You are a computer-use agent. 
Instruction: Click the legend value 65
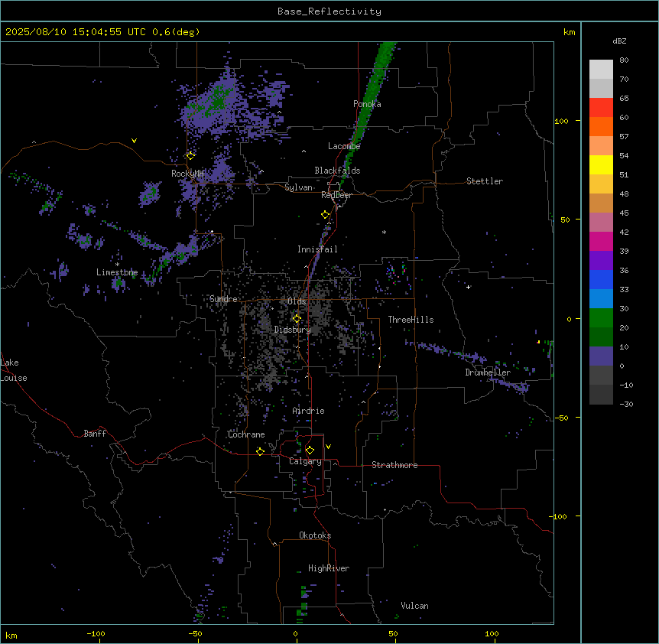(x=624, y=99)
